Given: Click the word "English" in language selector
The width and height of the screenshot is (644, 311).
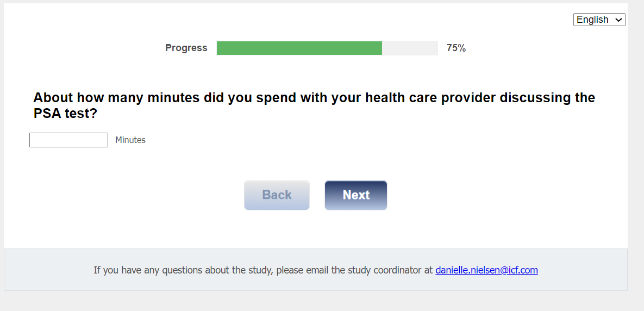Looking at the screenshot, I should pos(592,20).
